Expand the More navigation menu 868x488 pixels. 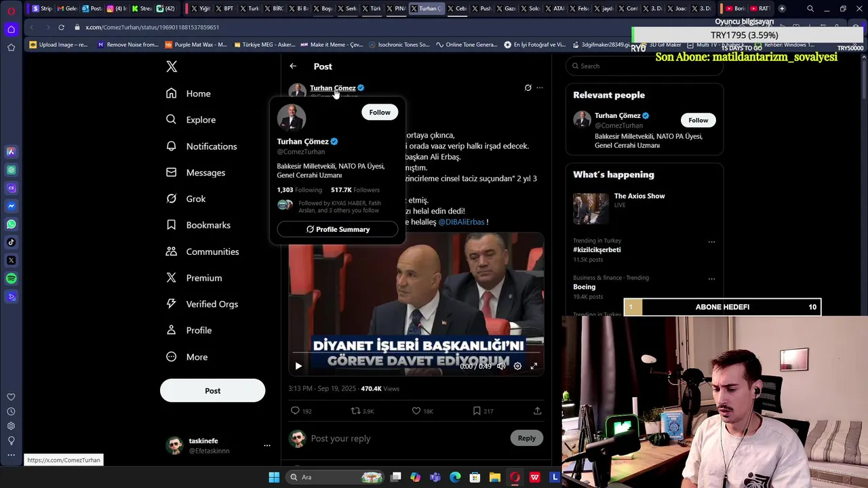point(187,357)
